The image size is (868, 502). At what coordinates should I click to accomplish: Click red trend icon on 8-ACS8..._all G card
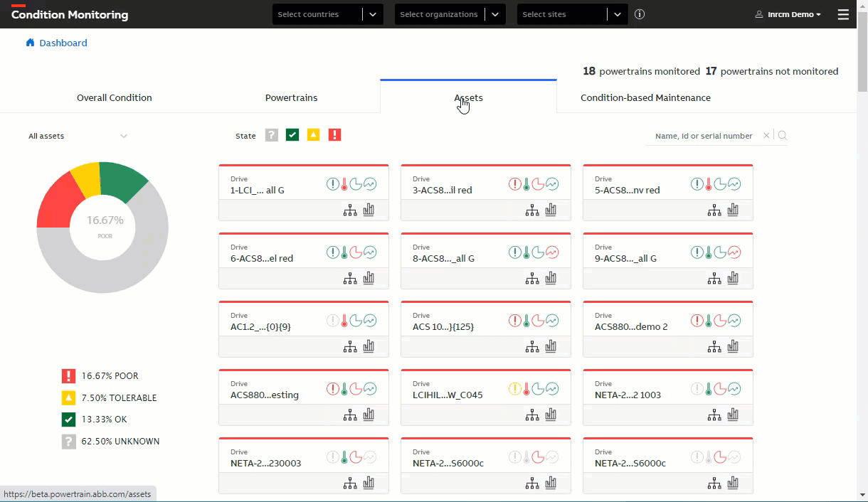(552, 252)
